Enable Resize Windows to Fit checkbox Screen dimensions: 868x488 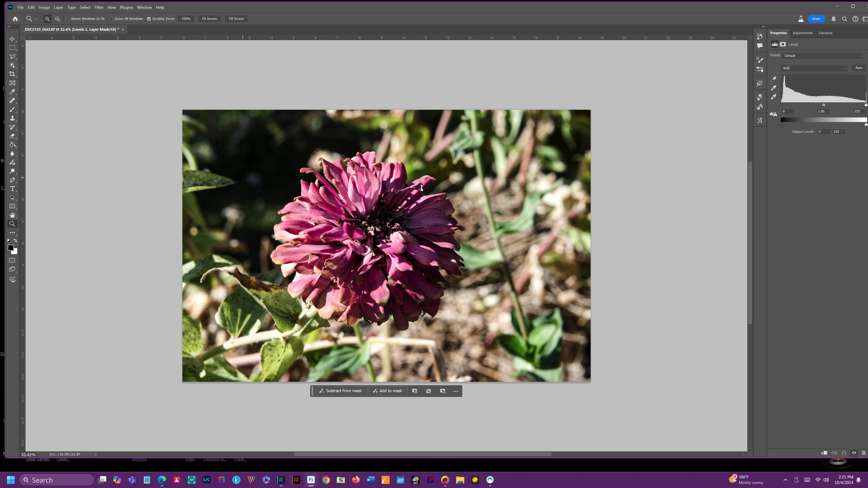click(68, 19)
